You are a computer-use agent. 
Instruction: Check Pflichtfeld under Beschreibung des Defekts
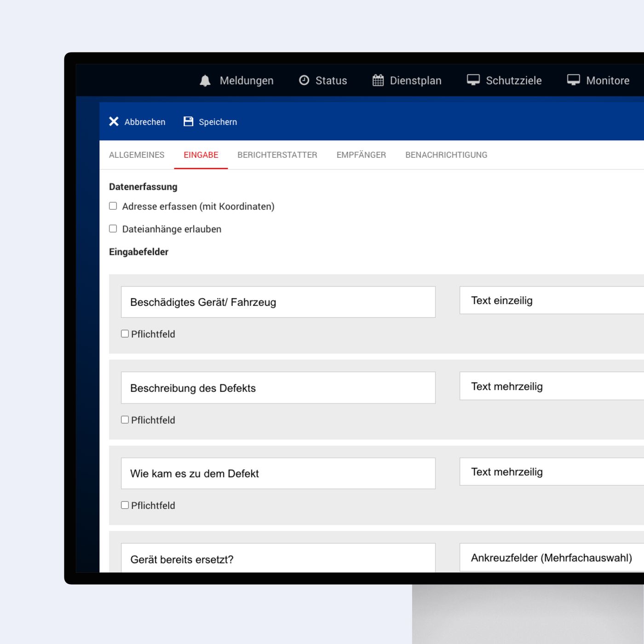coord(125,420)
